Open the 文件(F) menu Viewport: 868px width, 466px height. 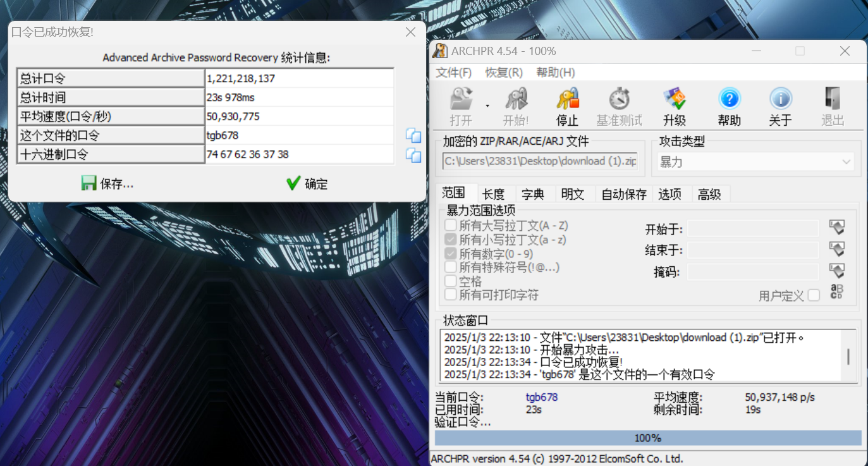click(x=454, y=73)
